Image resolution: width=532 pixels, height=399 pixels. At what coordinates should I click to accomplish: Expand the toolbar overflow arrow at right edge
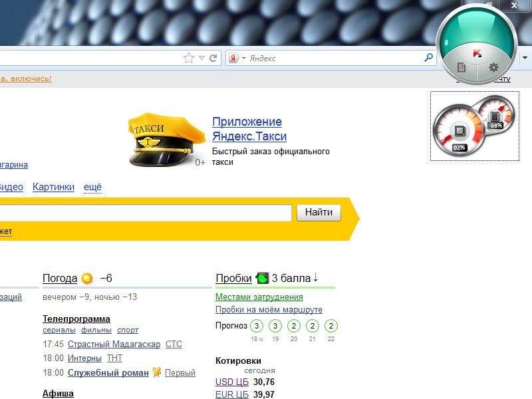coord(525,58)
